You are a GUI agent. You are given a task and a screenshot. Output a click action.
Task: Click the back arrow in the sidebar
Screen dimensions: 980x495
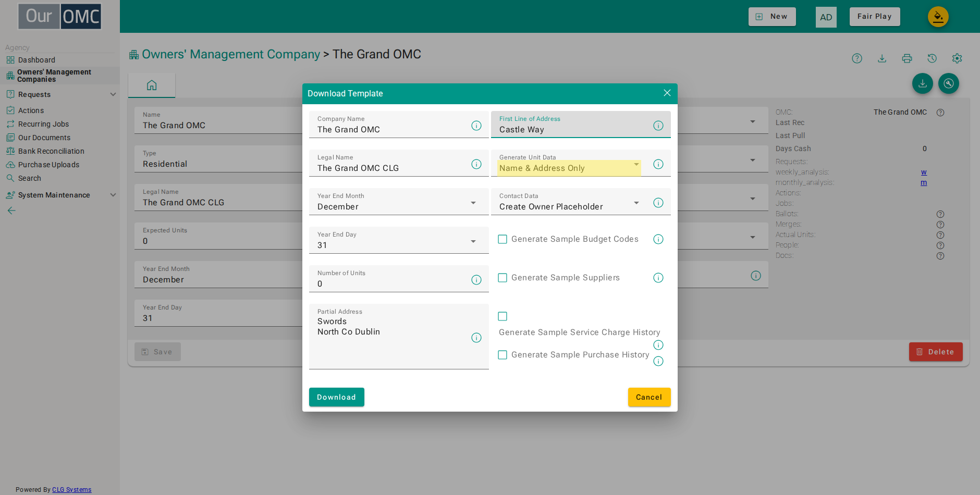click(x=11, y=211)
